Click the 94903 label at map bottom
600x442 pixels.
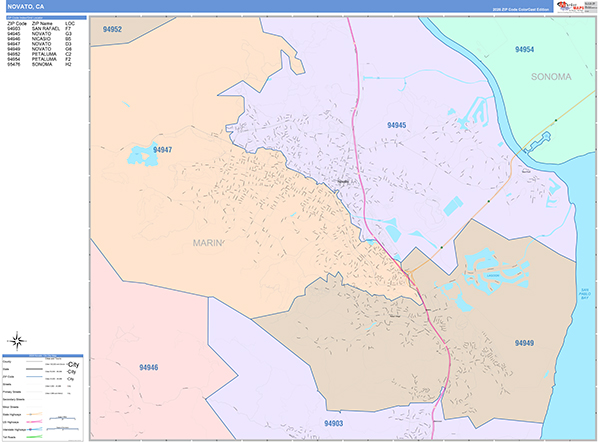click(x=334, y=424)
